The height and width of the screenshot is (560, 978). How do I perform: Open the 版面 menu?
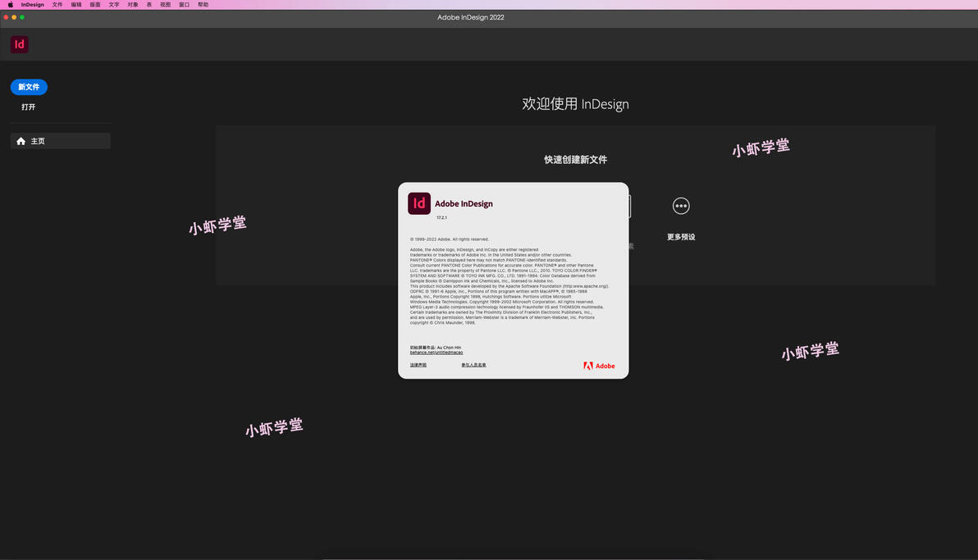tap(95, 4)
